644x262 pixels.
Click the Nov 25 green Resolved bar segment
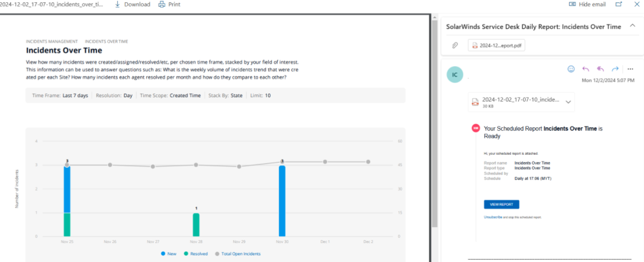pyautogui.click(x=67, y=225)
